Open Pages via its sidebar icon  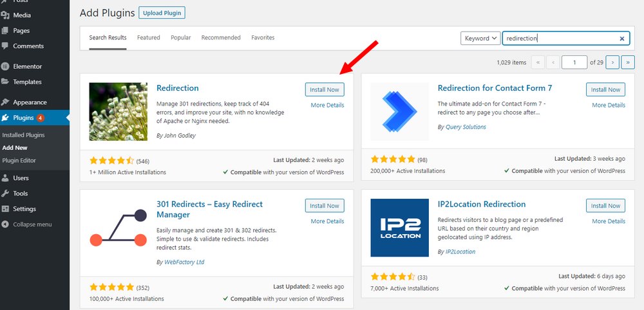5,31
